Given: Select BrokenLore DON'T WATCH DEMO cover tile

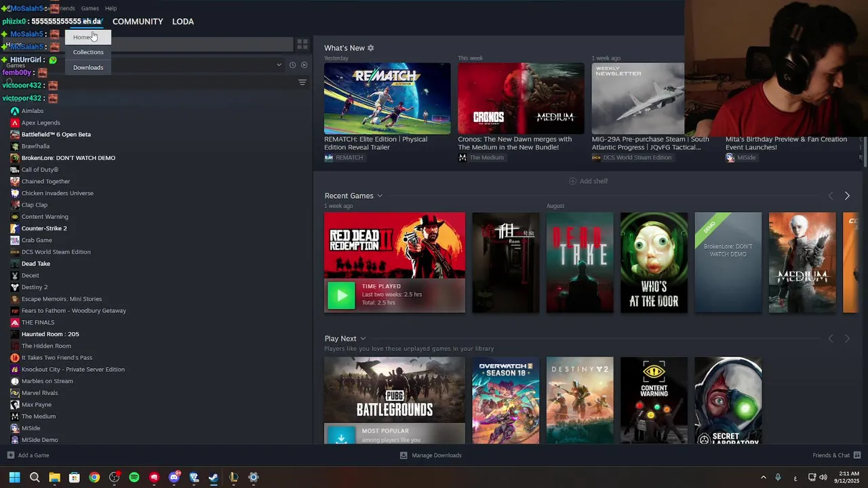Looking at the screenshot, I should [x=728, y=263].
